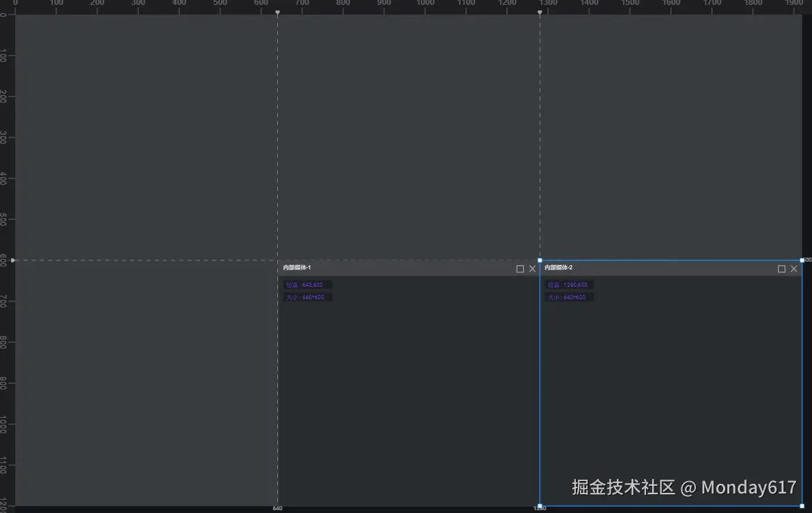
Task: Select the 内部媒体-1 window title bar
Action: tap(389, 268)
